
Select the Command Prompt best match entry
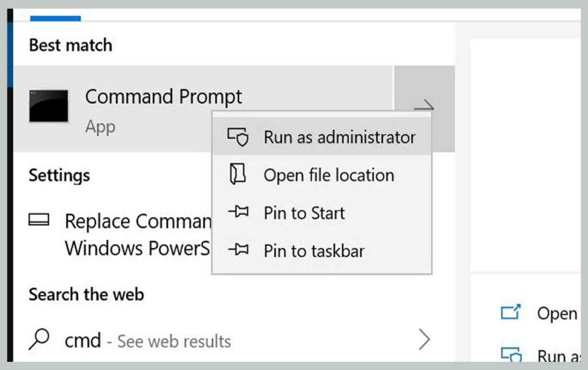[163, 97]
